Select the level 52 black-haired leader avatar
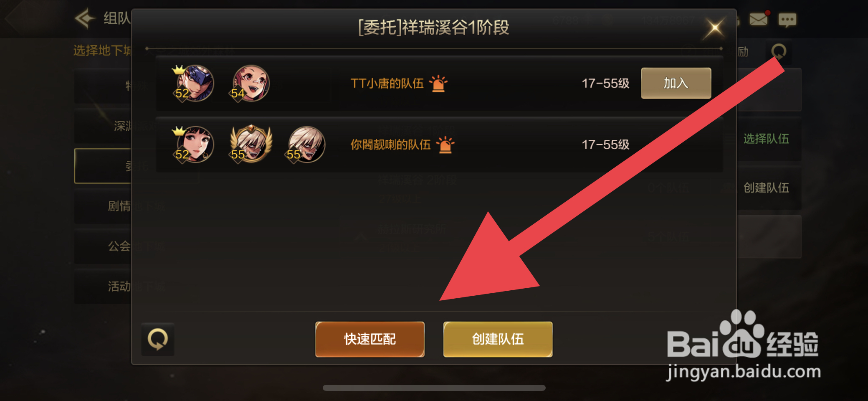Image resolution: width=868 pixels, height=401 pixels. (194, 145)
